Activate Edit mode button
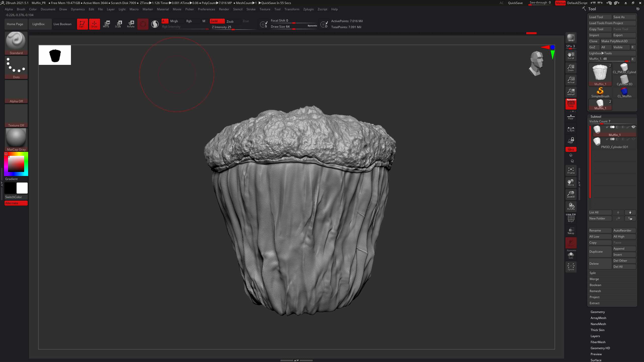Screen dimensions: 644x362 tap(82, 24)
